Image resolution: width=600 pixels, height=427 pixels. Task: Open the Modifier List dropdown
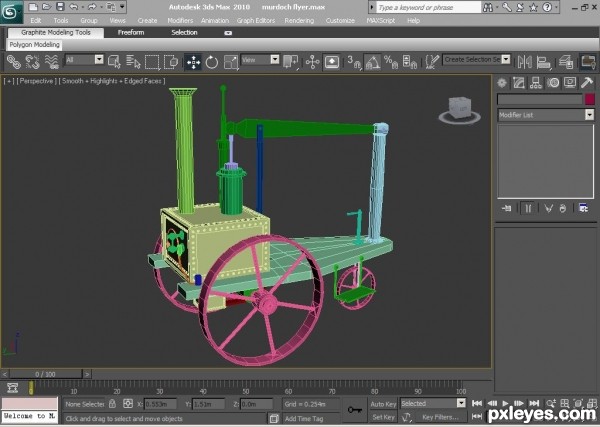(x=589, y=115)
